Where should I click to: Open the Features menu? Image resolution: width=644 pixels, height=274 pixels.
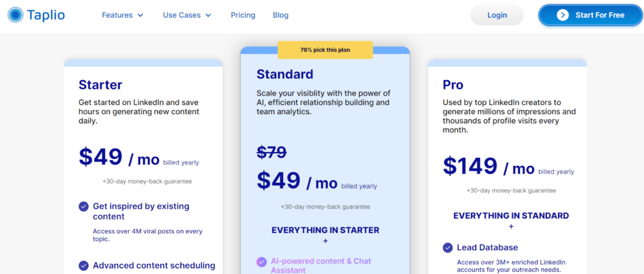pos(123,15)
